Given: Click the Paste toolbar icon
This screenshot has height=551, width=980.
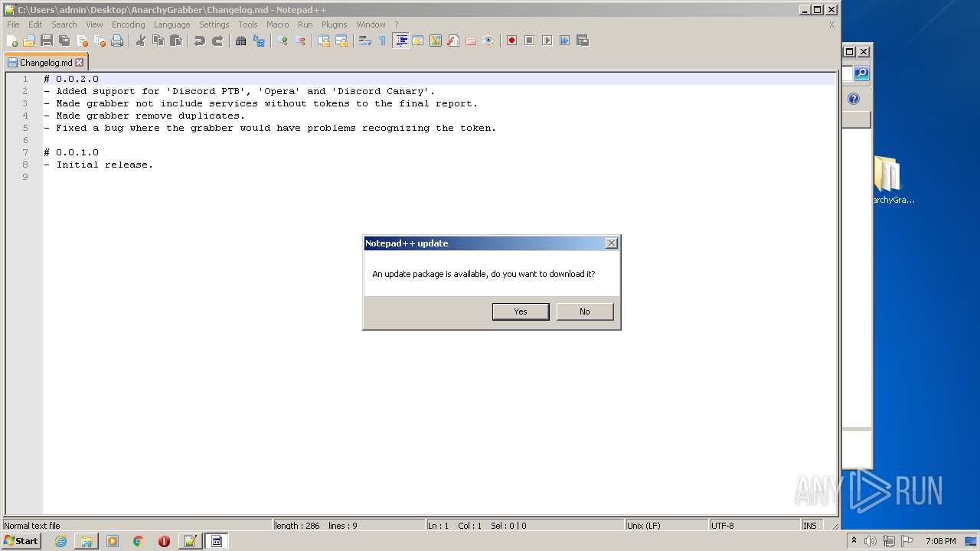Looking at the screenshot, I should point(176,41).
